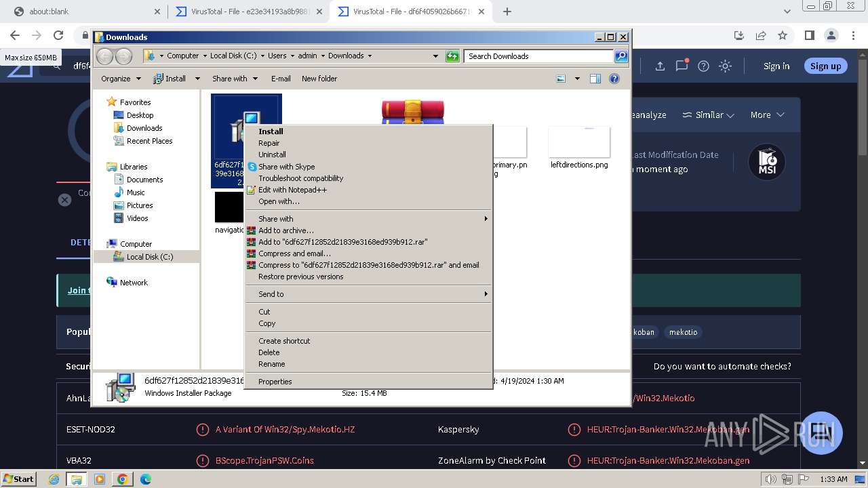Open the More dropdown on VirusTotal

[x=767, y=115]
